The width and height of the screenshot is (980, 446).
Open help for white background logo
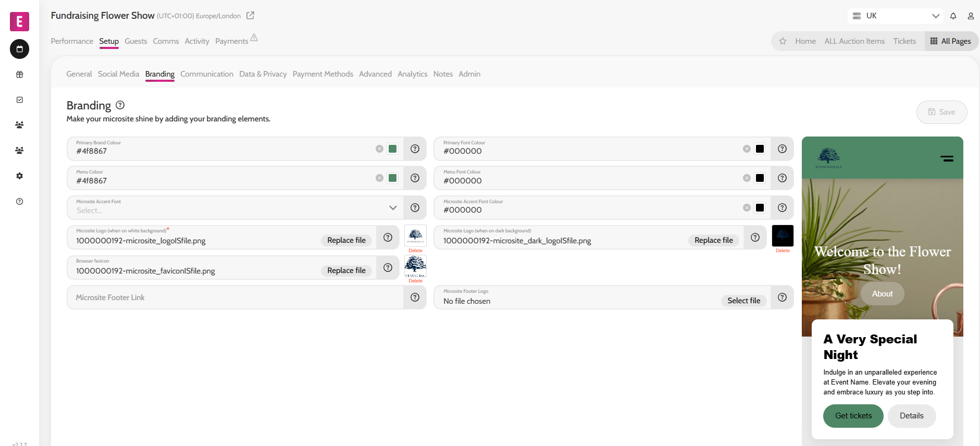click(388, 238)
